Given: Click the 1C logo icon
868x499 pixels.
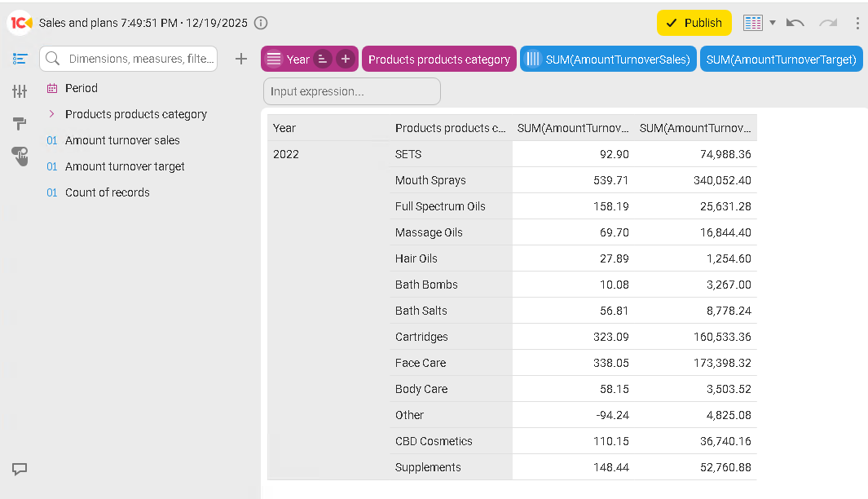Looking at the screenshot, I should coord(20,23).
